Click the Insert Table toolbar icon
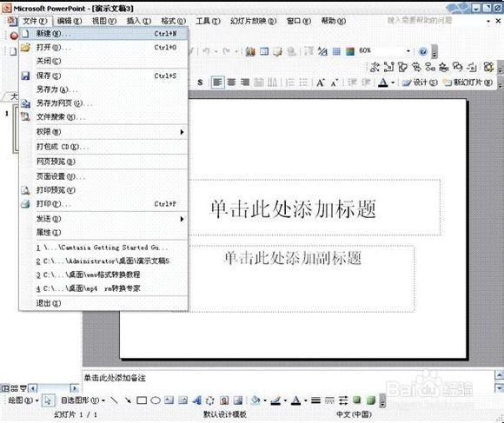This screenshot has width=504, height=423. 264,51
